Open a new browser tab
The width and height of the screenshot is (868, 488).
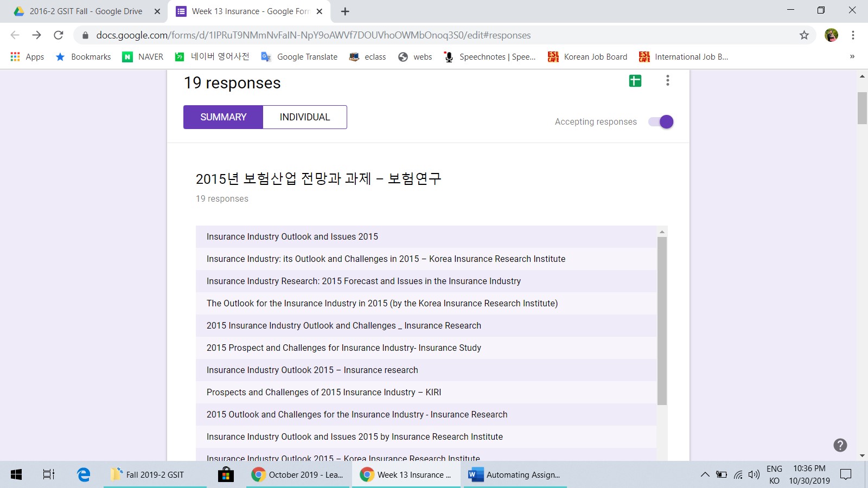click(345, 11)
